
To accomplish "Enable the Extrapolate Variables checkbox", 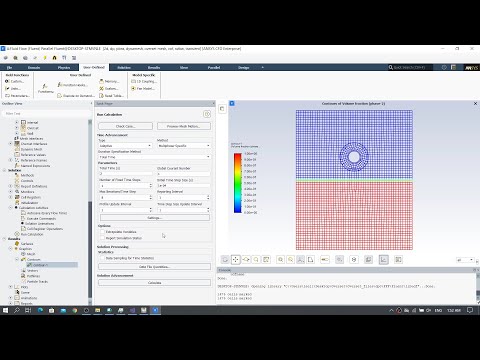I will [x=103, y=232].
